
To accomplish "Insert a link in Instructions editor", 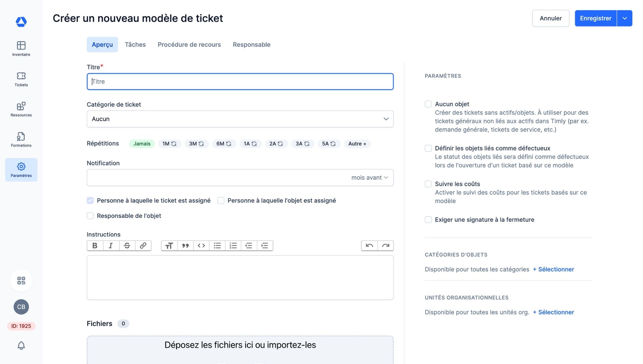I will coord(143,246).
